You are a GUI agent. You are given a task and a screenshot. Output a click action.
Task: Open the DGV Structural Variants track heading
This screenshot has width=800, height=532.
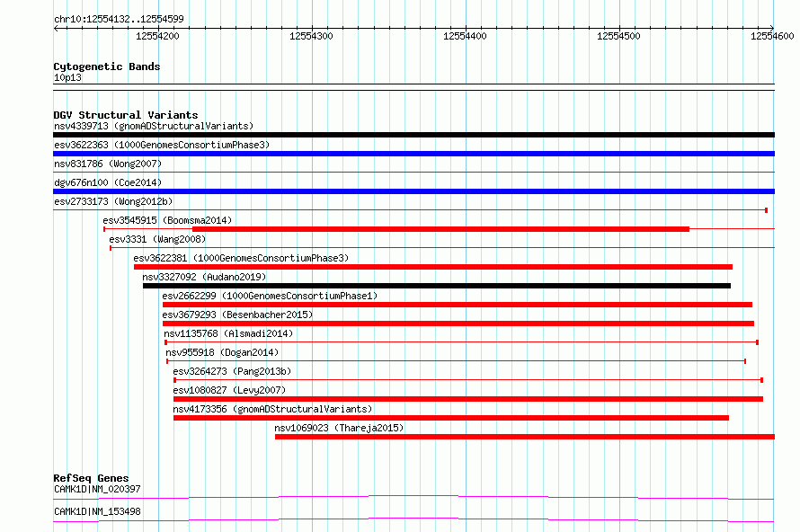pos(126,115)
